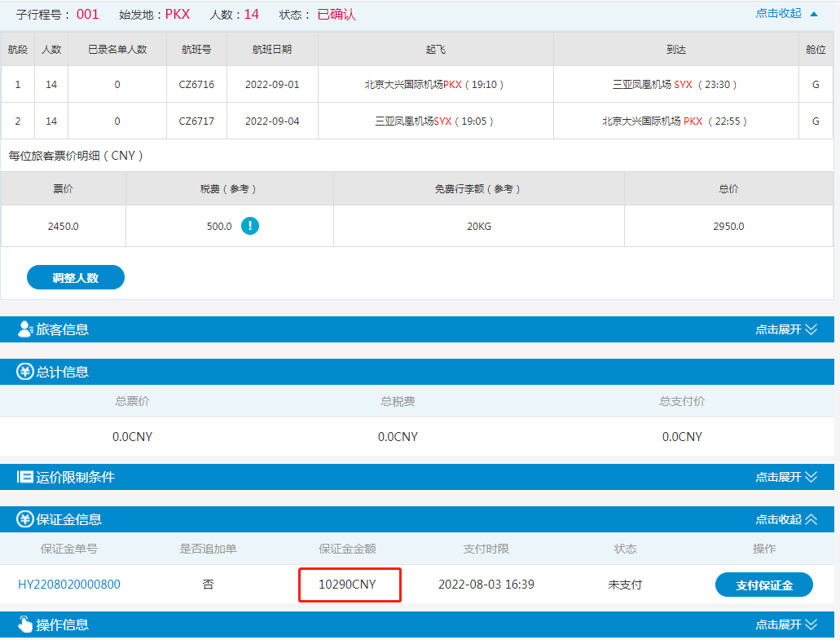The image size is (840, 640).
Task: Click the passenger icon beside 旅客信息
Action: [x=25, y=329]
